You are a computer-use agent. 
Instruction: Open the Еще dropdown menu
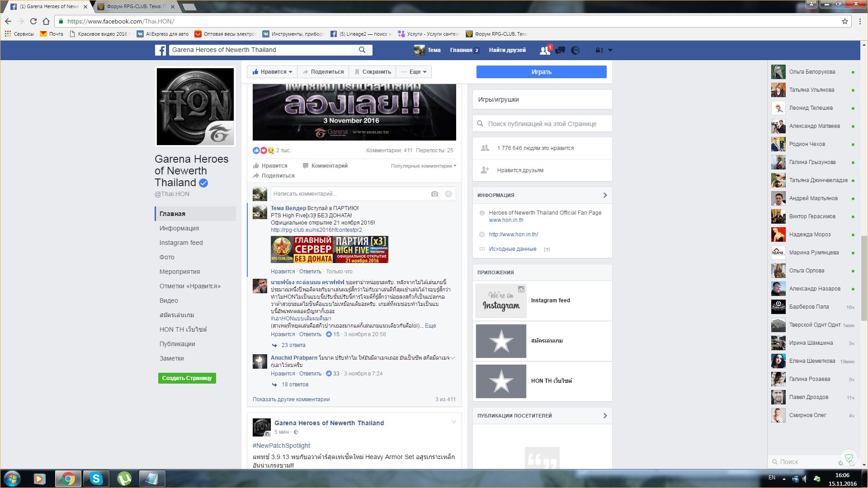414,72
